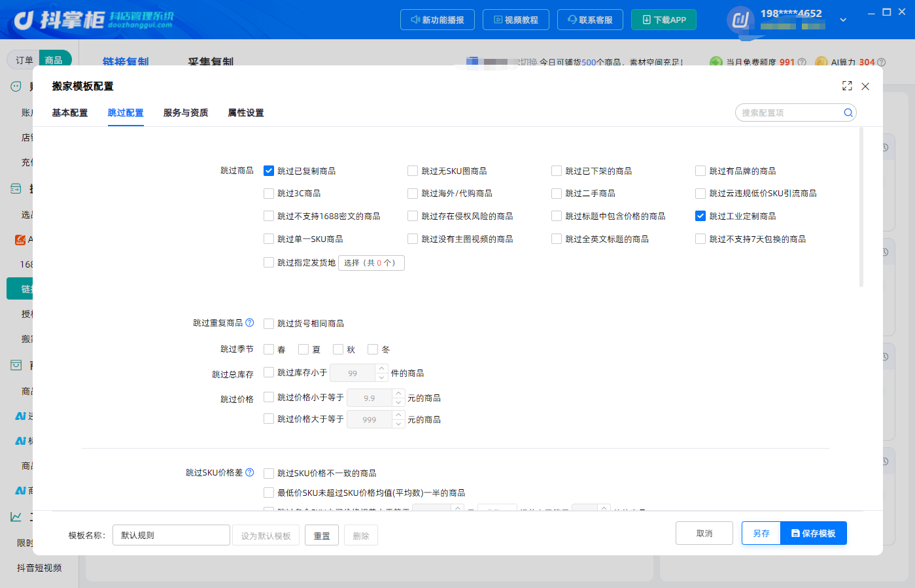
Task: Enable 跳过无SKU图商品
Action: tap(413, 171)
